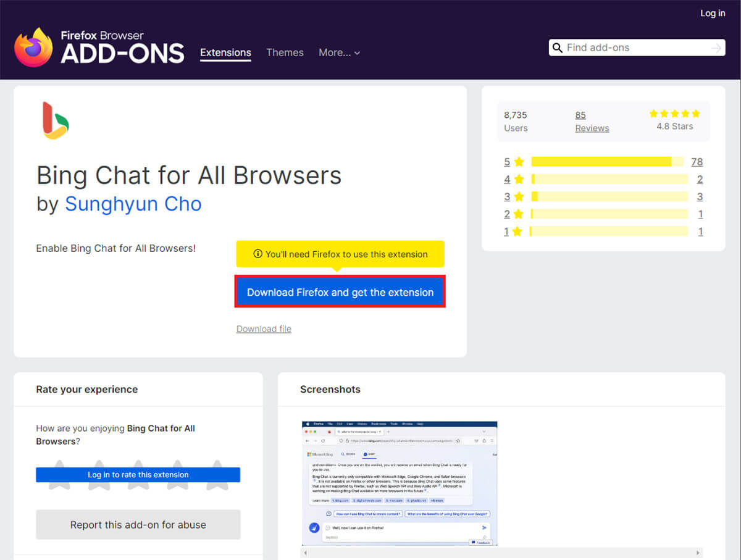741x560 pixels.
Task: Click the screenshots scrollbar left arrow
Action: [305, 553]
